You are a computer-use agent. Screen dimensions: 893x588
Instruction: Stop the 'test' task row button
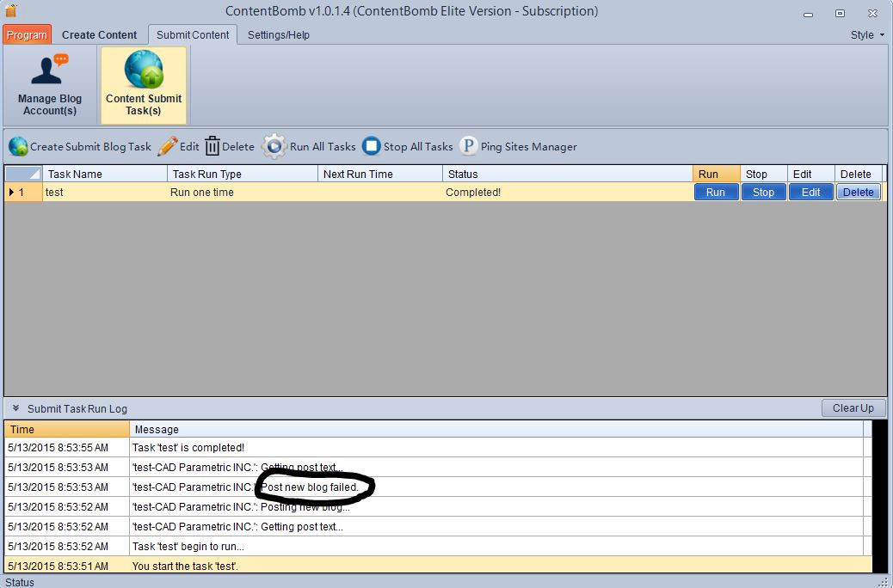click(763, 193)
